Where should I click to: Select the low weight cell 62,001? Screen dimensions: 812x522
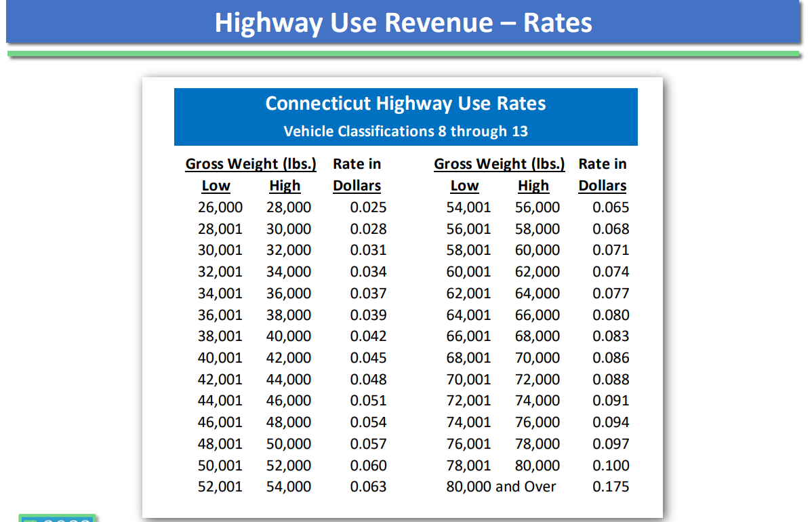tap(468, 294)
